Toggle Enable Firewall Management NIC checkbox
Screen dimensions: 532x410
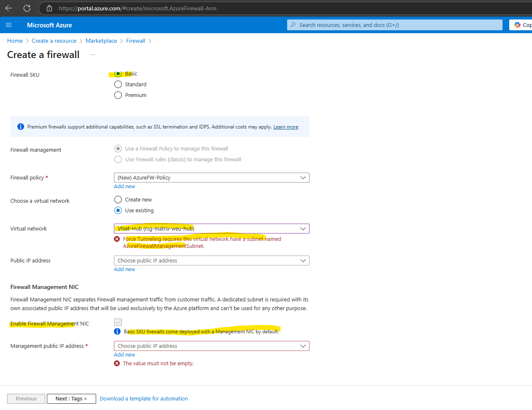click(118, 322)
